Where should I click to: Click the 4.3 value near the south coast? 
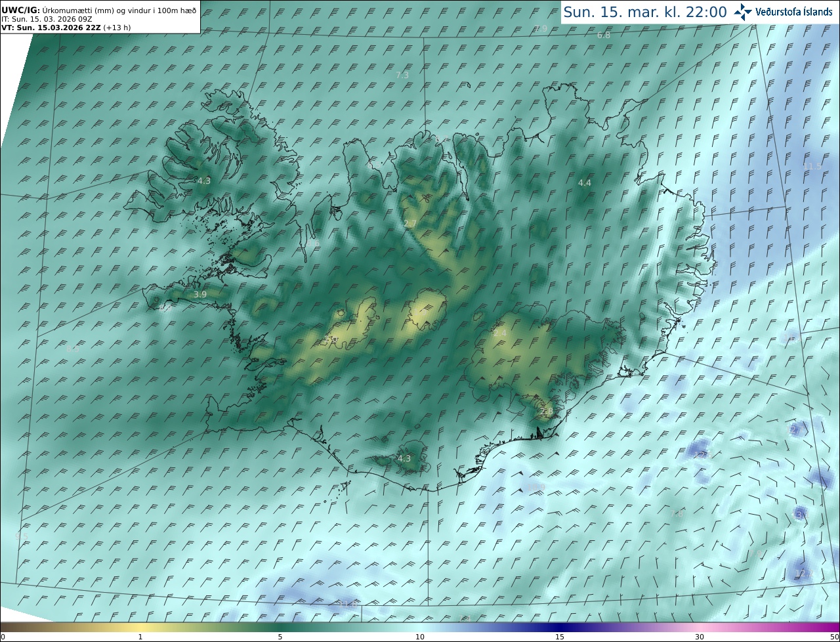404,458
